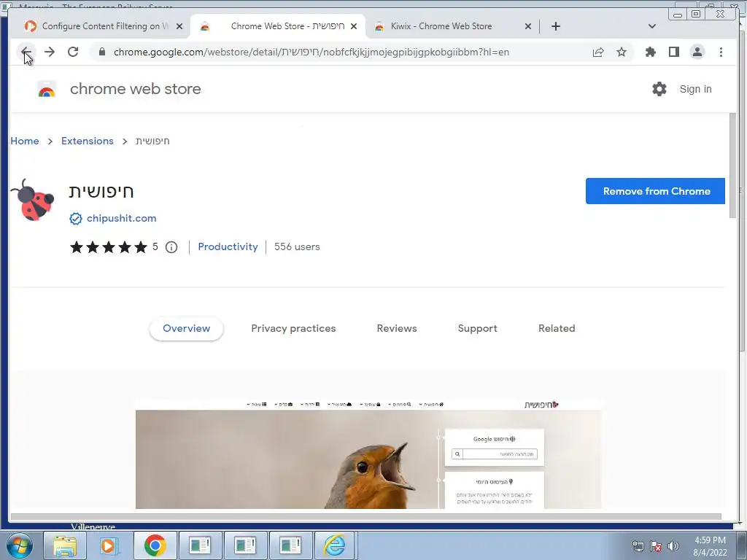Select the Overview tab
The width and height of the screenshot is (747, 560).
[186, 329]
